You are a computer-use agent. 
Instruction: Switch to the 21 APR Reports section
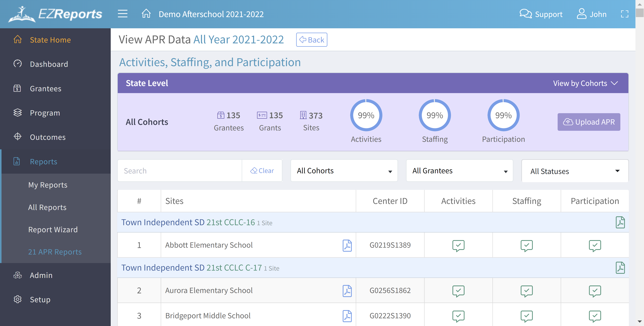[55, 252]
